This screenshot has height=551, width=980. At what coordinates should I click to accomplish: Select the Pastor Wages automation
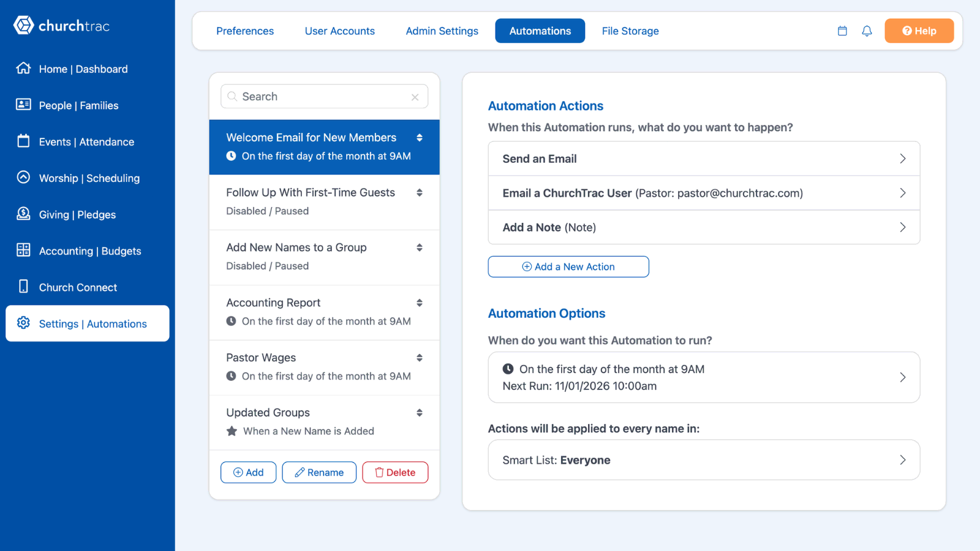(324, 367)
